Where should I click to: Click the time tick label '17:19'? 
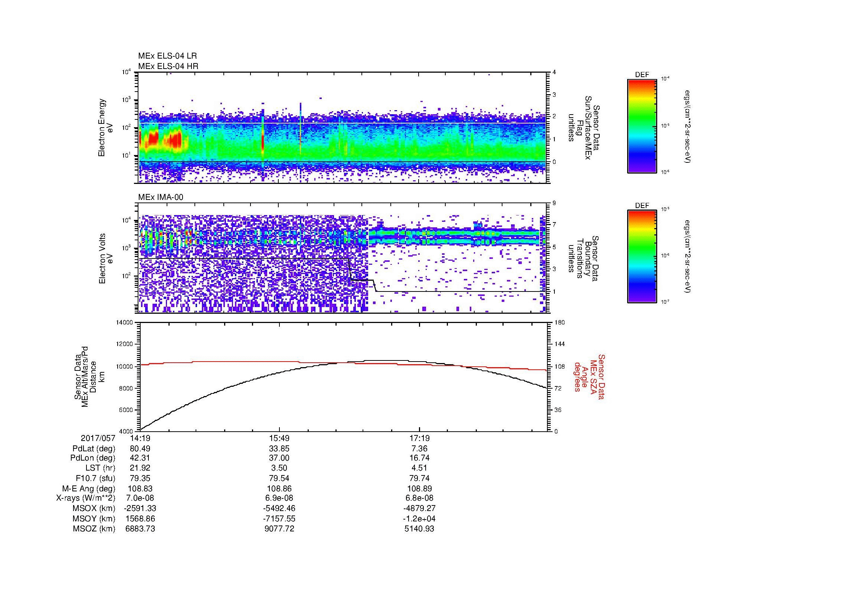click(x=420, y=438)
